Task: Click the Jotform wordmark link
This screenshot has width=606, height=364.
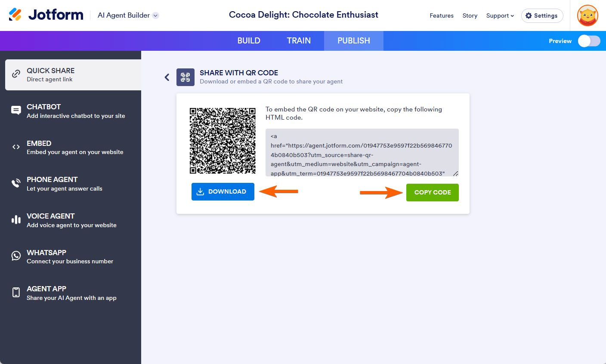Action: coord(56,15)
